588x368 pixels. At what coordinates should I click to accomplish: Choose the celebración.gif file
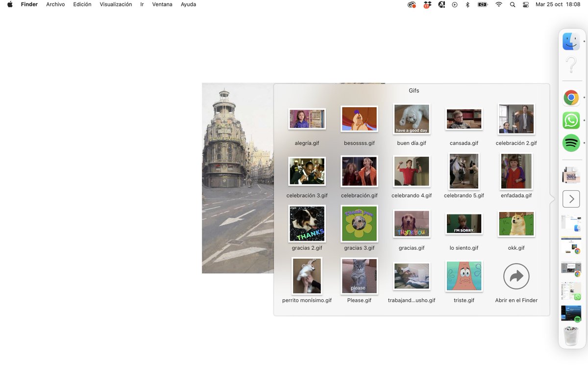[x=359, y=171]
